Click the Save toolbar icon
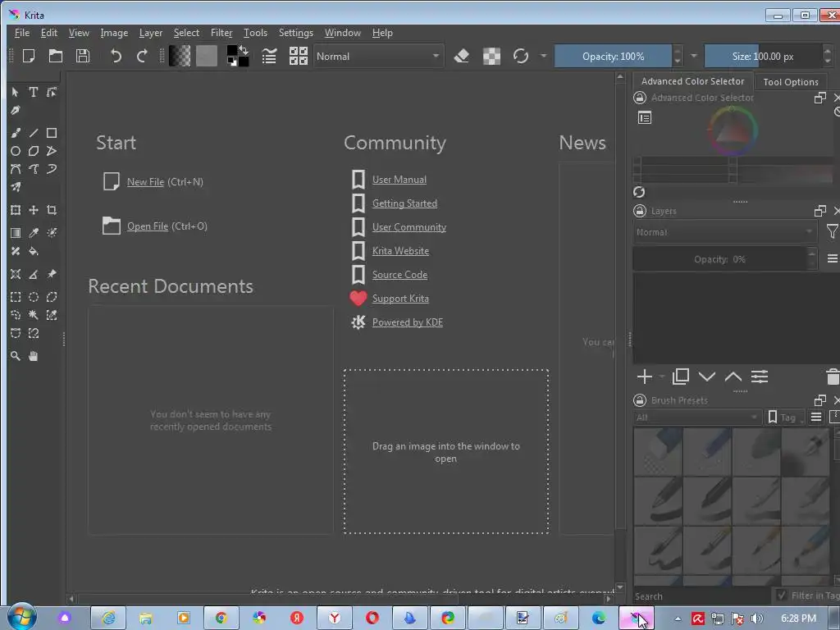This screenshot has height=630, width=840. [x=83, y=56]
